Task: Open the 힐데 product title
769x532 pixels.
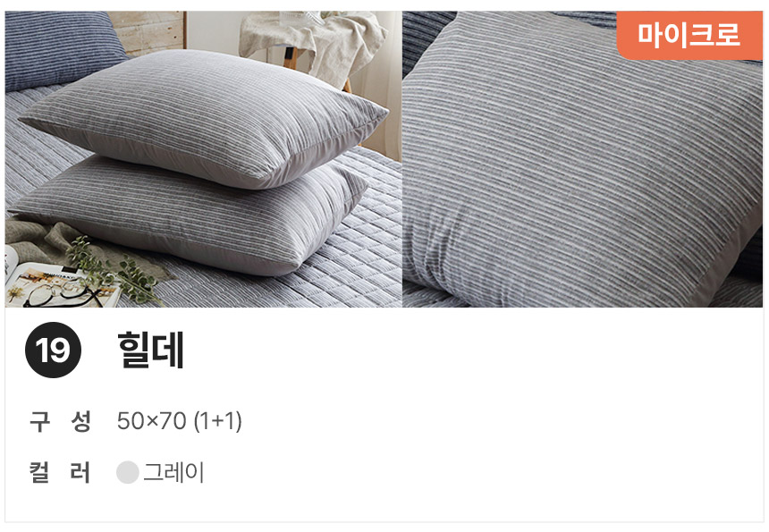Action: point(151,350)
